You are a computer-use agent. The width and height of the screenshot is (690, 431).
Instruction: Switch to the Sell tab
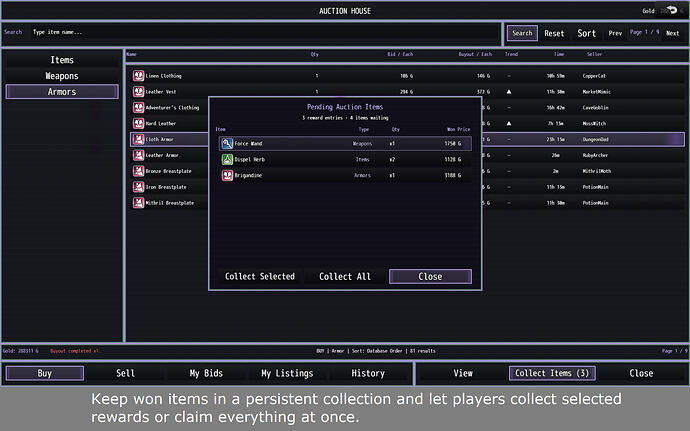pyautogui.click(x=125, y=373)
